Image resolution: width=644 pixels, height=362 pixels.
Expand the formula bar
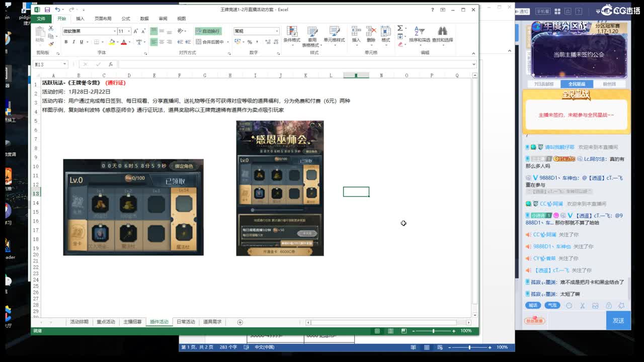(473, 64)
